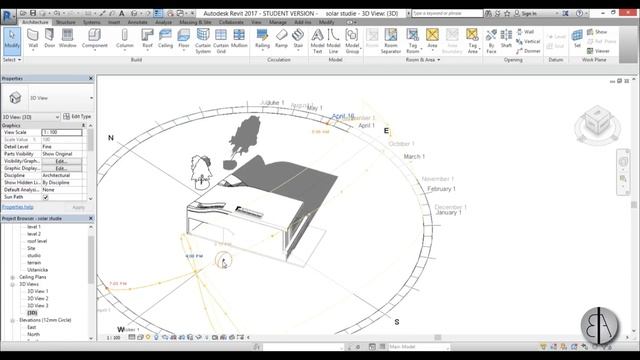
Task: Open the Viewer work plane button
Action: coord(598,51)
